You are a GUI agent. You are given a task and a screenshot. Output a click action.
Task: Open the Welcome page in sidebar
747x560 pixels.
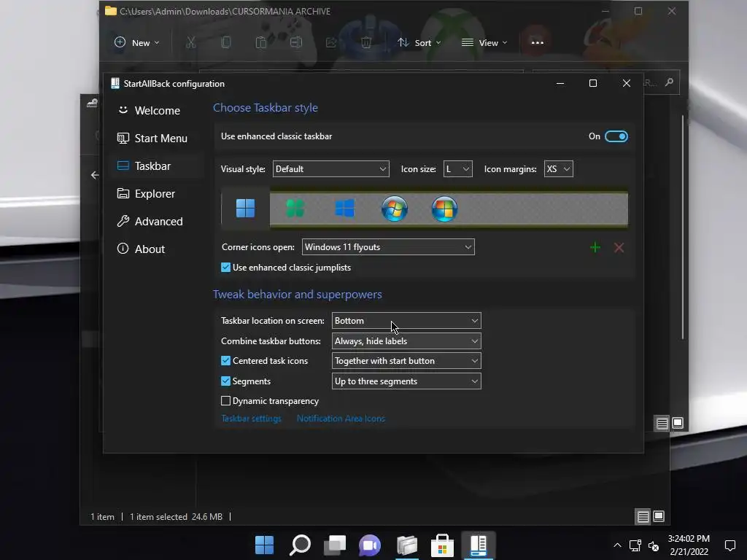tap(158, 111)
